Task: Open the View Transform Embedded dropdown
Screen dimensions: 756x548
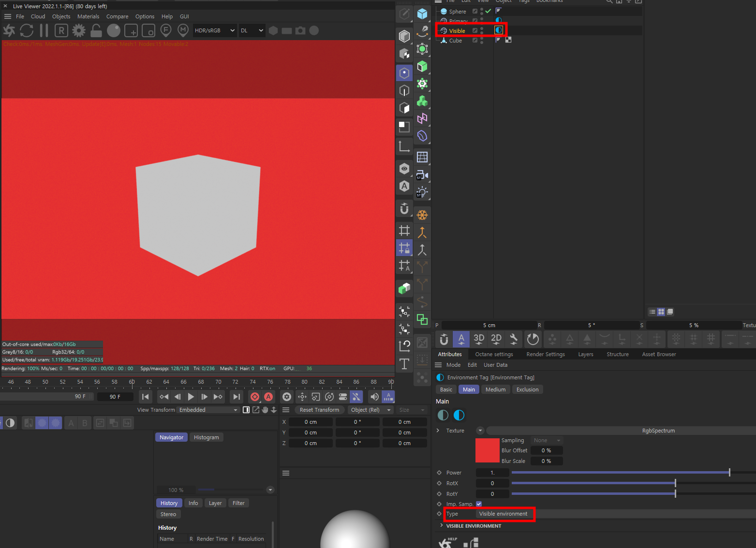Action: (208, 410)
